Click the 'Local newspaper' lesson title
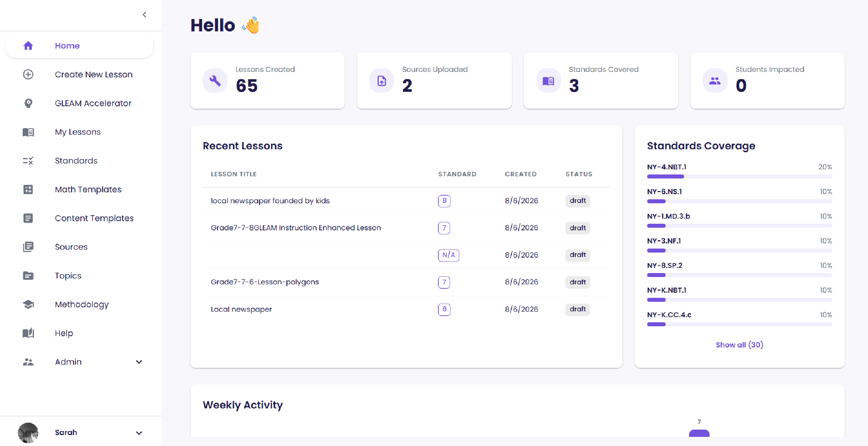The height and width of the screenshot is (446, 868). pyautogui.click(x=241, y=309)
